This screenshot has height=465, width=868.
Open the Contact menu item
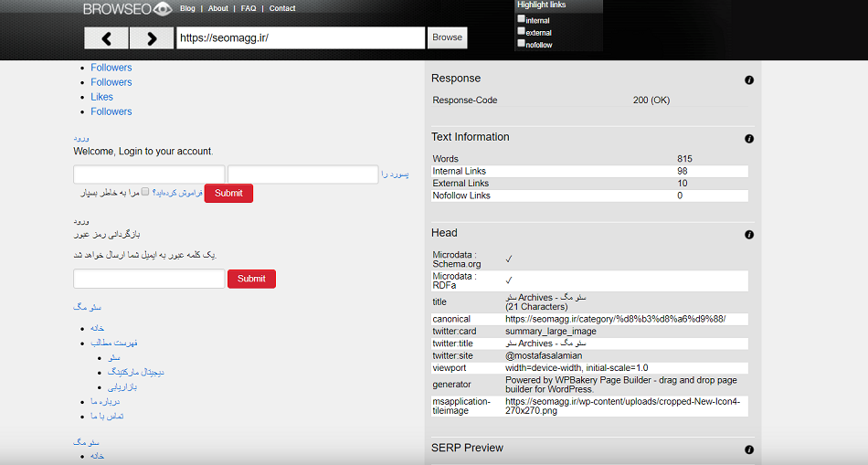pyautogui.click(x=282, y=9)
